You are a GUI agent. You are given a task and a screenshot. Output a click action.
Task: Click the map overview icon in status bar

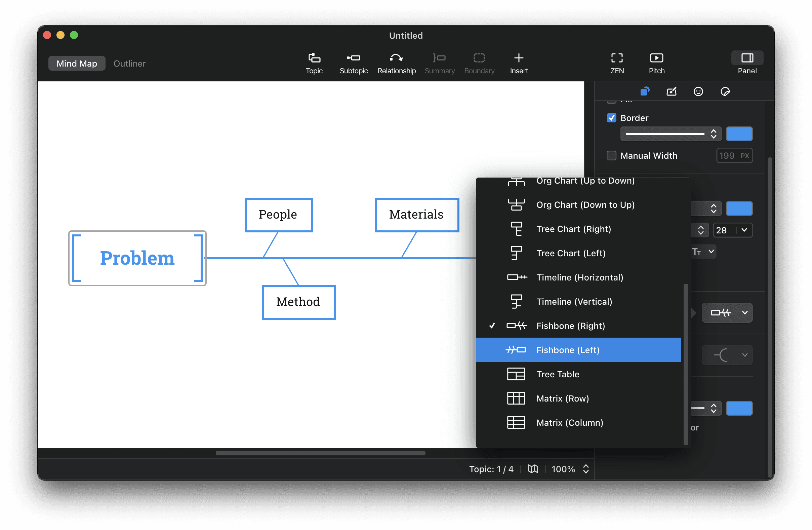[x=533, y=469]
